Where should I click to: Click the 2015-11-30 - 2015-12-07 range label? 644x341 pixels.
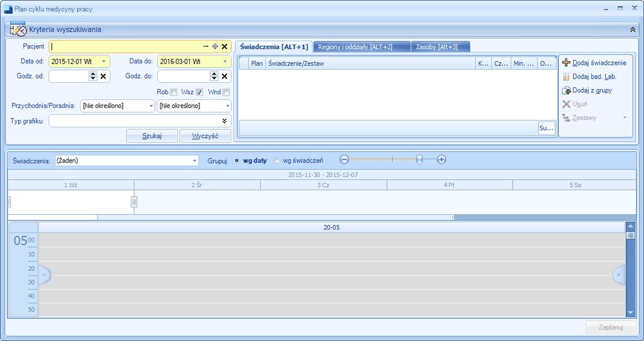coord(323,175)
